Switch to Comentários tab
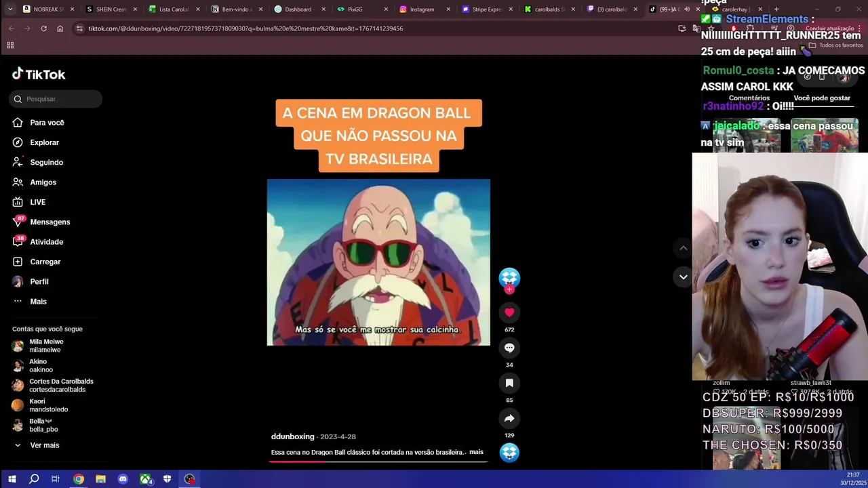The width and height of the screenshot is (868, 488). point(749,98)
